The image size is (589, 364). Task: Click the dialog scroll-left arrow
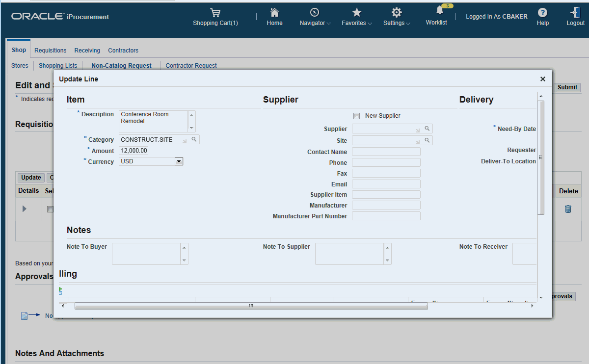tap(62, 306)
